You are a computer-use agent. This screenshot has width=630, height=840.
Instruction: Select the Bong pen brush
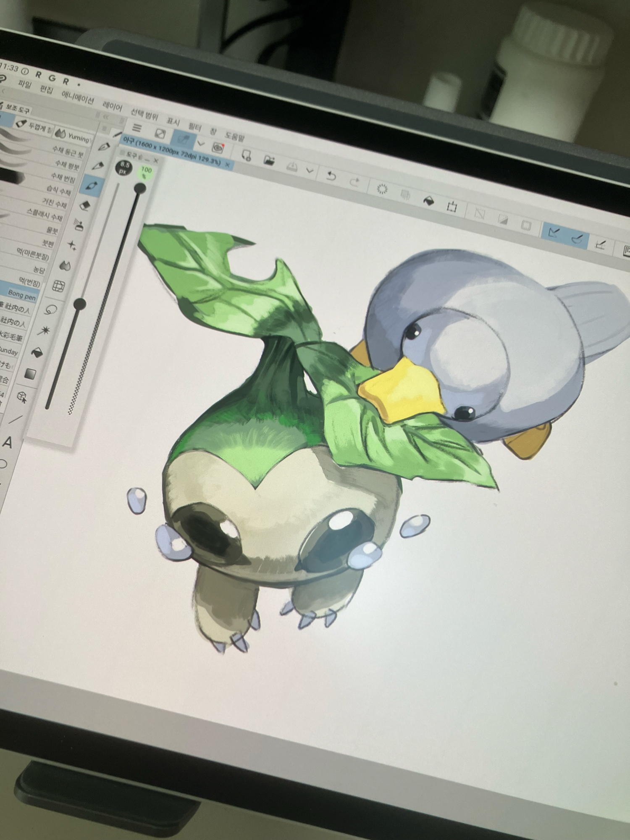click(x=22, y=296)
